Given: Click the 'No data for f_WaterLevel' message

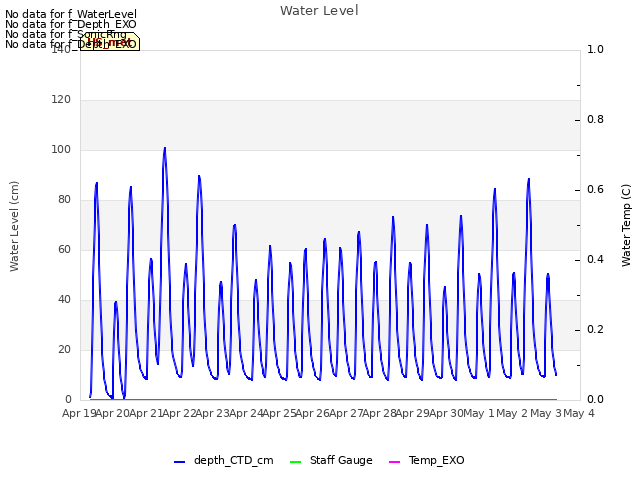Looking at the screenshot, I should (71, 14).
